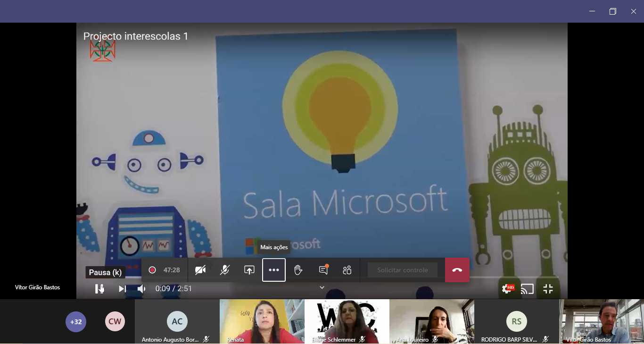Select Vítor Girão Bastos video tile
This screenshot has height=344, width=644.
click(x=602, y=321)
